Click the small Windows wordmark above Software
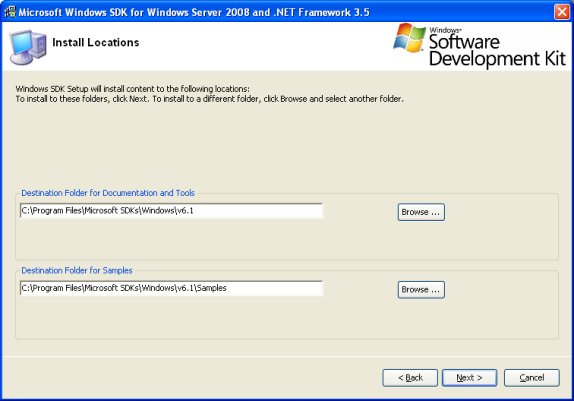The height and width of the screenshot is (401, 574). [x=445, y=30]
